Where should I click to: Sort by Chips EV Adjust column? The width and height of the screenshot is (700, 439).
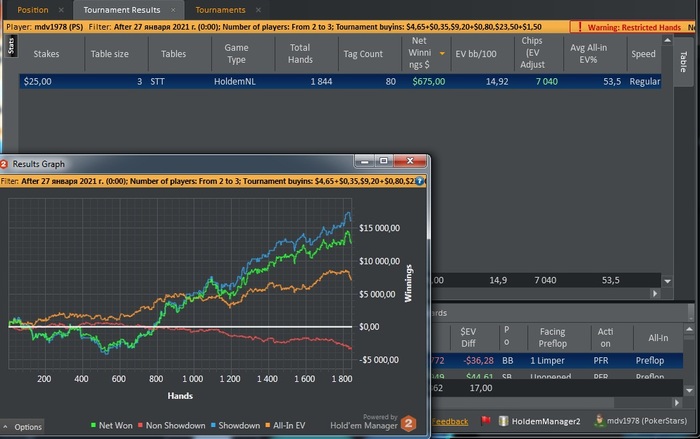(x=532, y=53)
